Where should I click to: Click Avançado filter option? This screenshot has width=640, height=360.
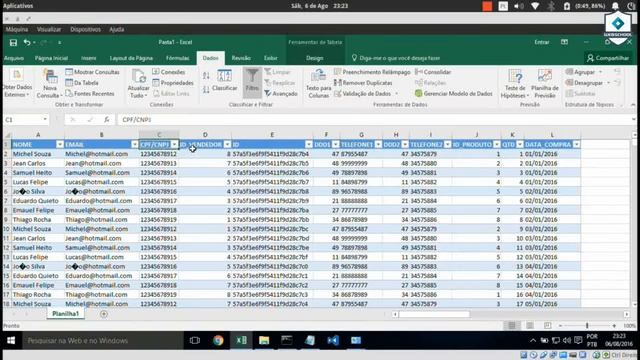click(x=281, y=93)
